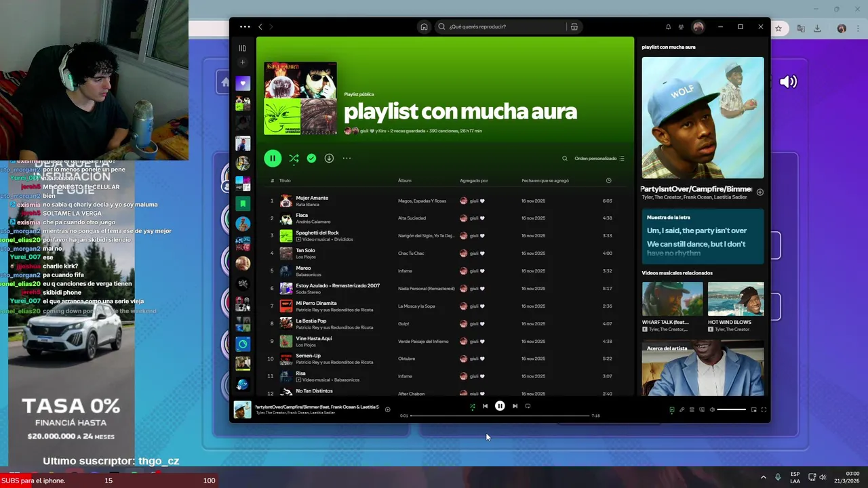
Task: Sort by 'Agregado por' column header
Action: (473, 181)
